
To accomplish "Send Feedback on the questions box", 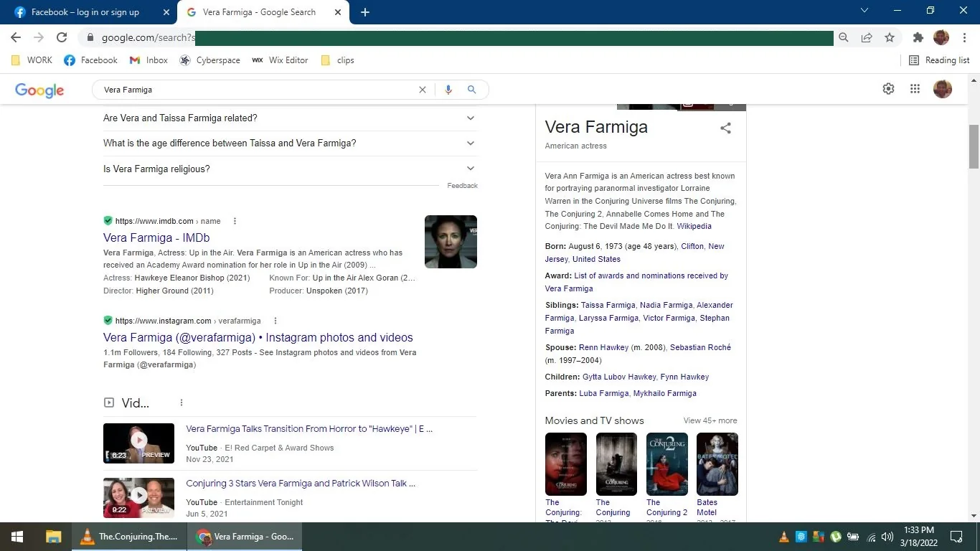I will coord(462,186).
